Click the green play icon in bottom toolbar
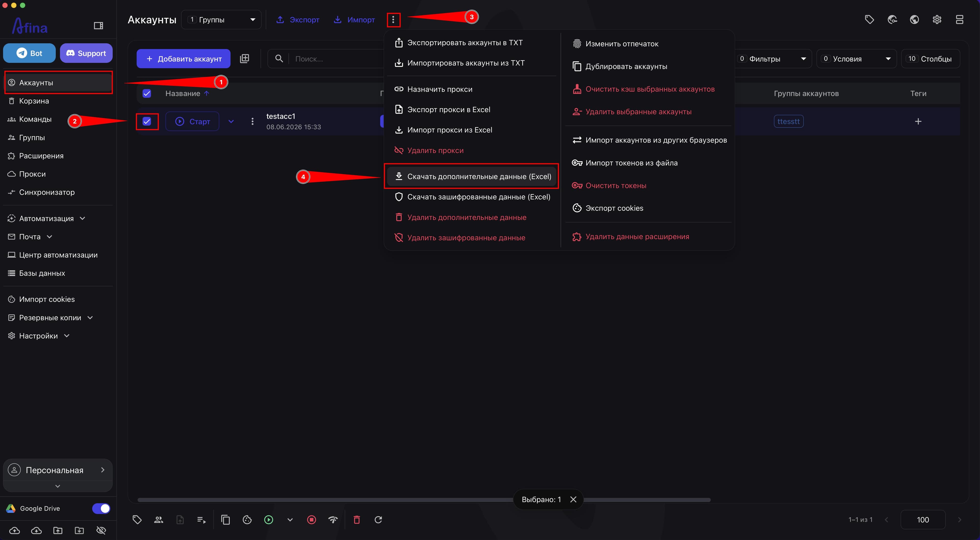 pos(268,520)
